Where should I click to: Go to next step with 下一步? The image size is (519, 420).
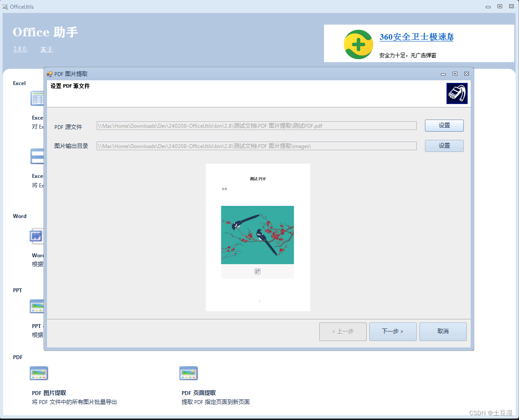(393, 332)
